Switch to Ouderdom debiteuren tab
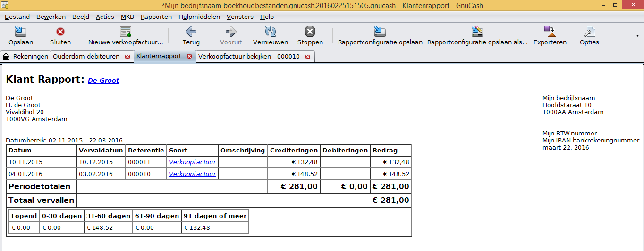The width and height of the screenshot is (644, 251). pyautogui.click(x=86, y=57)
